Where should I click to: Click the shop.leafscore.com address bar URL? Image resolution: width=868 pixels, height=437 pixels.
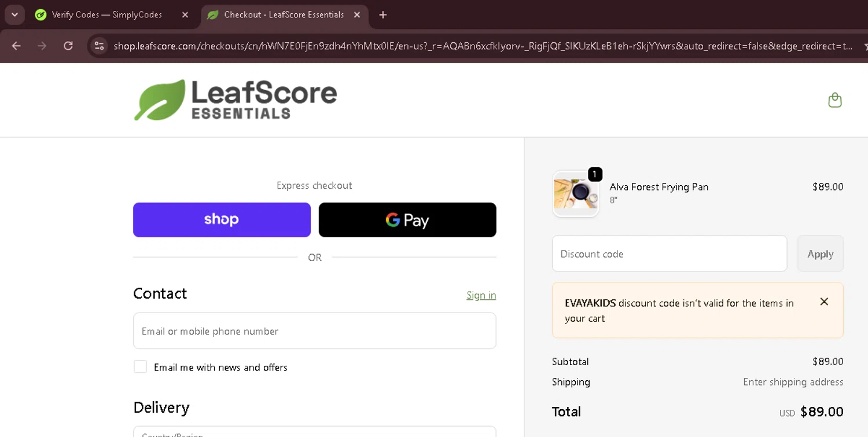pyautogui.click(x=483, y=46)
